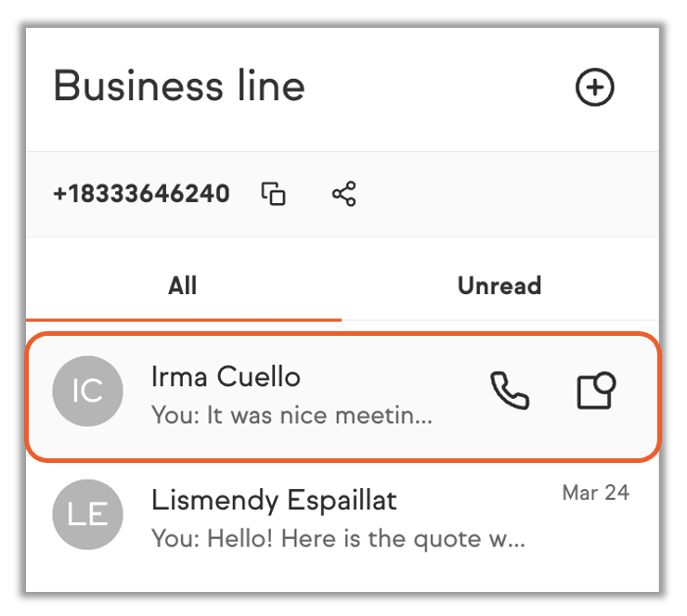Viewport: 687px width, 616px height.
Task: Click the Lismendy Espaillat contact name
Action: (x=274, y=501)
